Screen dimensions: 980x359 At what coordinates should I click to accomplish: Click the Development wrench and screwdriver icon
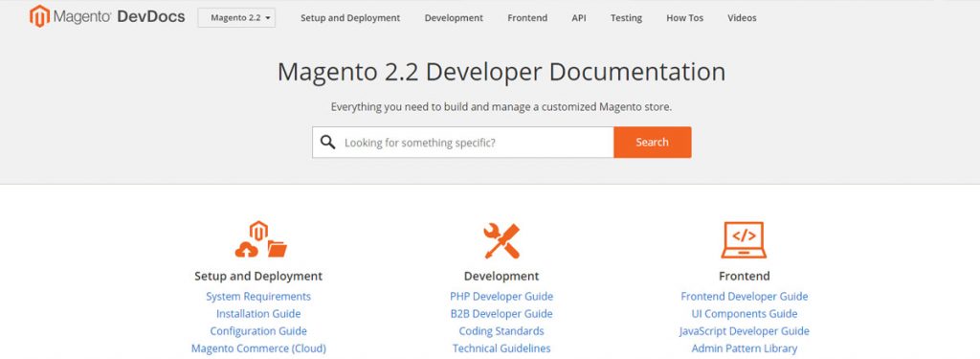coord(501,241)
